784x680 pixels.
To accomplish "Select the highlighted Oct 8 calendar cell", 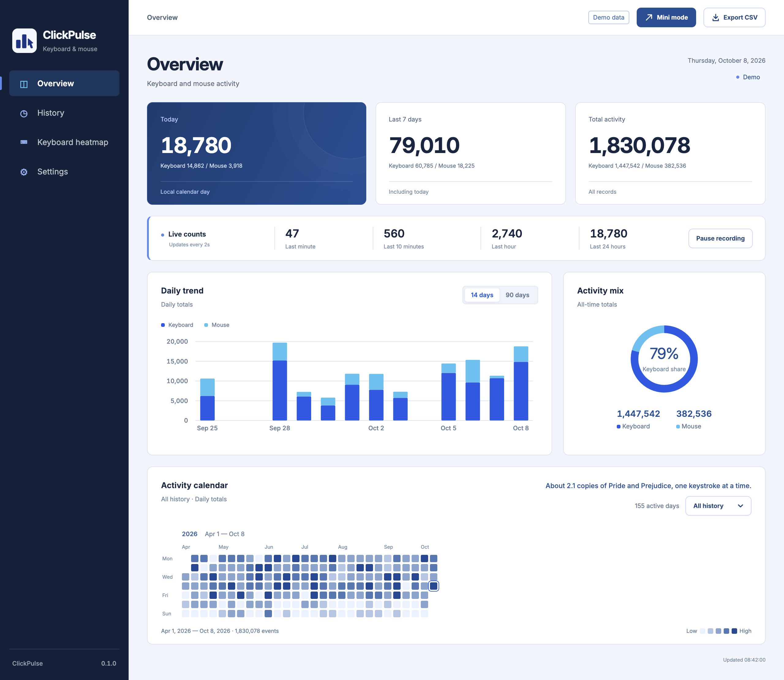I will click(x=434, y=586).
